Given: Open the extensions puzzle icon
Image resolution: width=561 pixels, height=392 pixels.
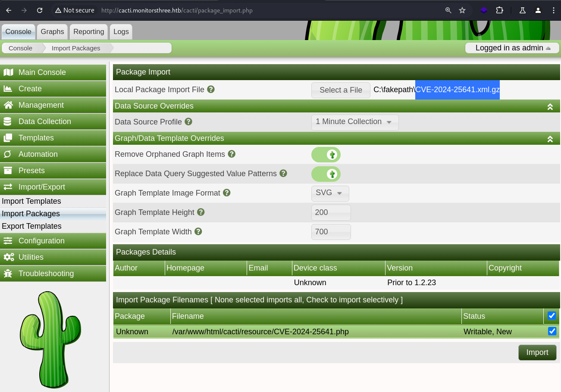Looking at the screenshot, I should click(499, 10).
